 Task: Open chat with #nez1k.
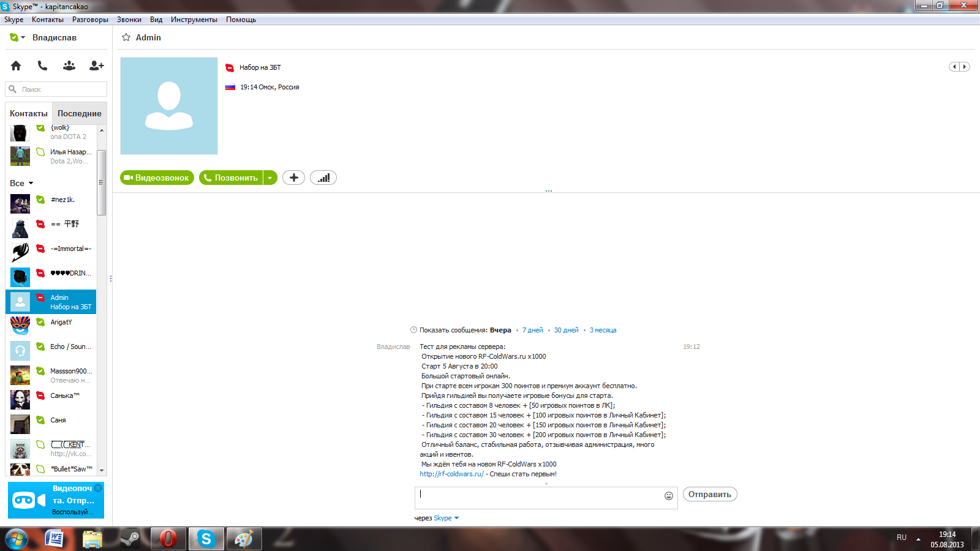coord(51,203)
